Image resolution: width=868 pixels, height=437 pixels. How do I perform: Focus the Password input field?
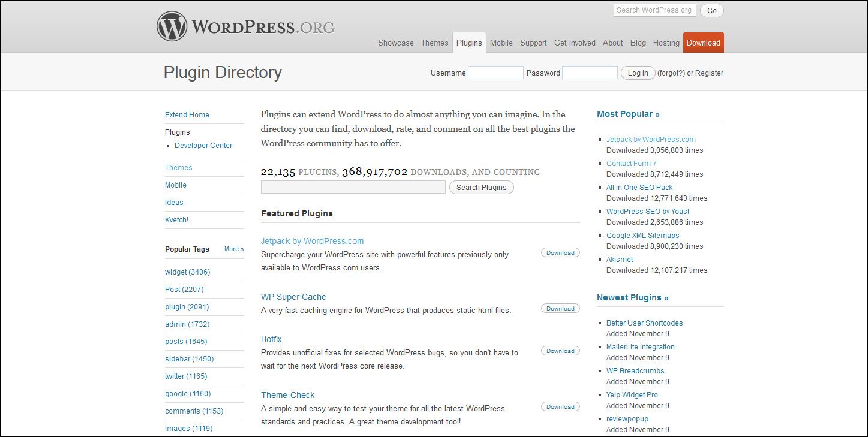(590, 73)
